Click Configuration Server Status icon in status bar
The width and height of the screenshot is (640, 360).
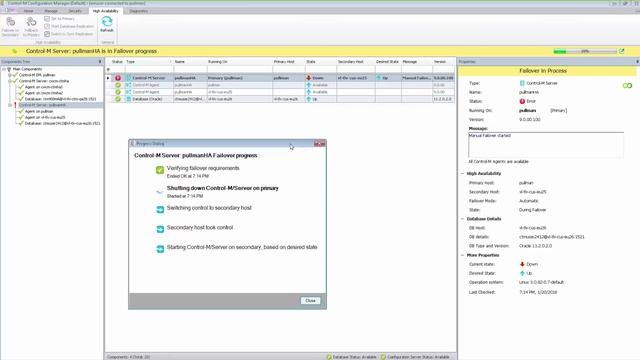[383, 357]
